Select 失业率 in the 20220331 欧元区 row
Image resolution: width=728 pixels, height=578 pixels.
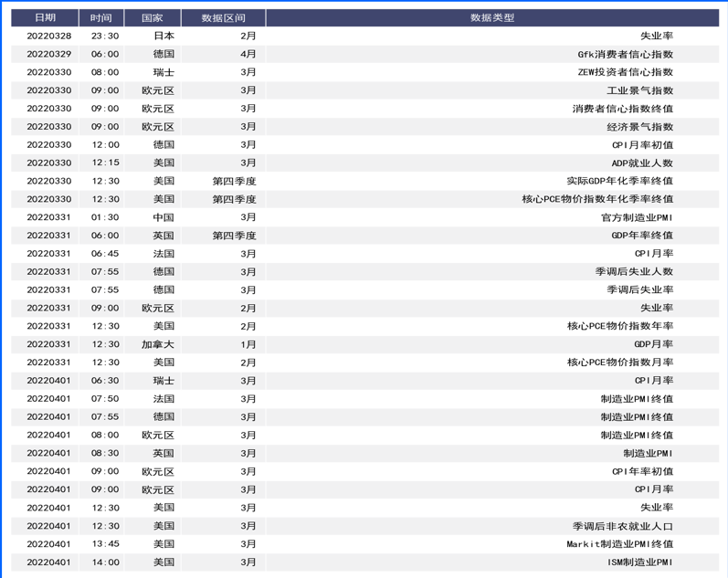coord(657,308)
